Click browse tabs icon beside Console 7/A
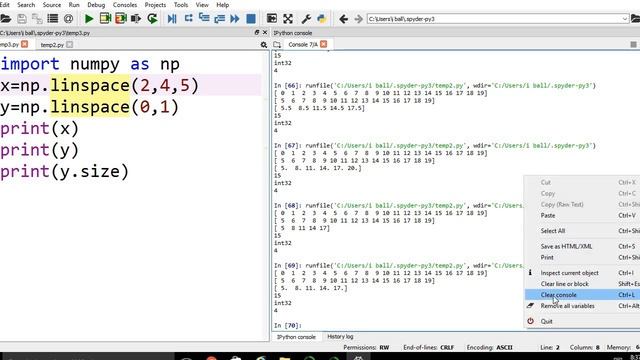Image resolution: width=640 pixels, height=360 pixels. pyautogui.click(x=277, y=44)
